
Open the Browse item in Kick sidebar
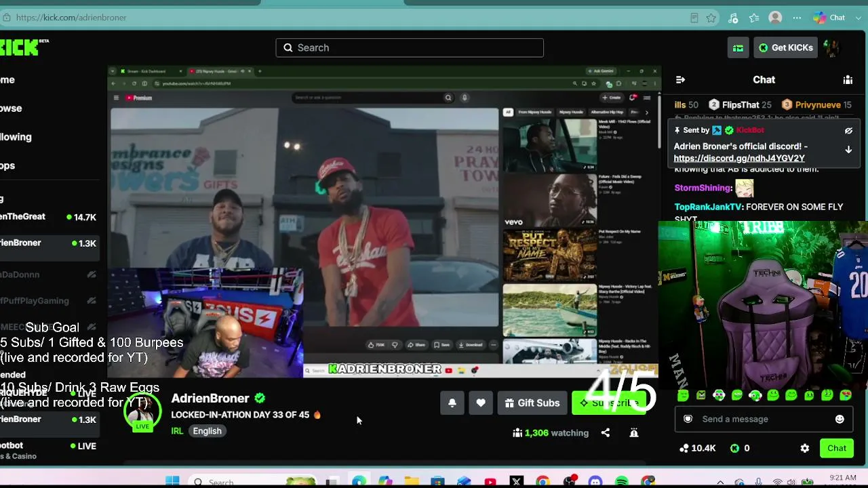click(11, 108)
